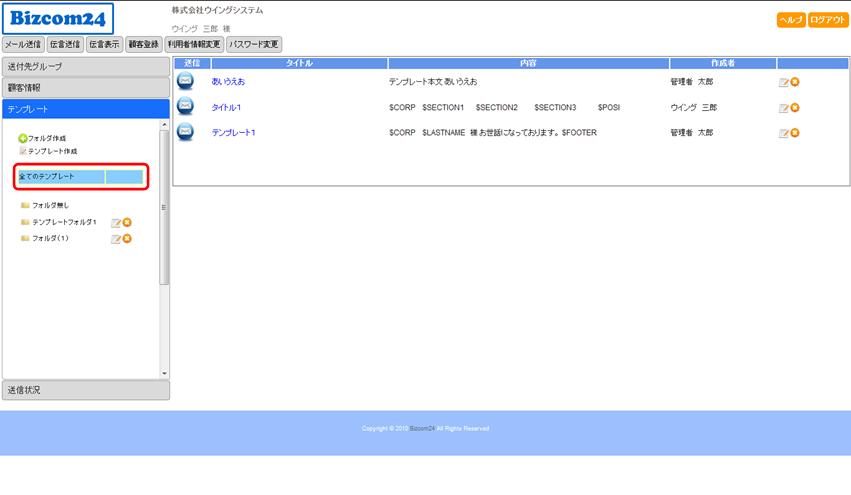Go to the 顧客登録 menu button
The width and height of the screenshot is (851, 495).
143,45
